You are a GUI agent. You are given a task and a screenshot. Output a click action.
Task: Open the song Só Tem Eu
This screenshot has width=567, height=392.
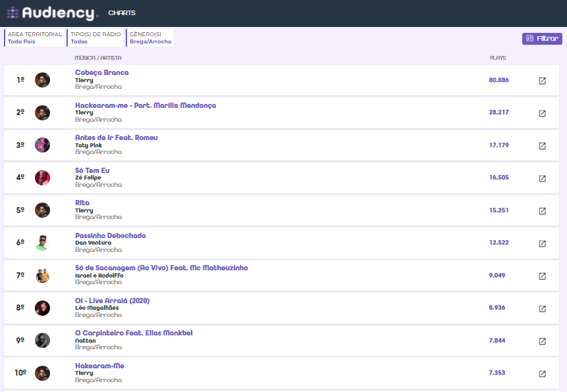pyautogui.click(x=92, y=170)
